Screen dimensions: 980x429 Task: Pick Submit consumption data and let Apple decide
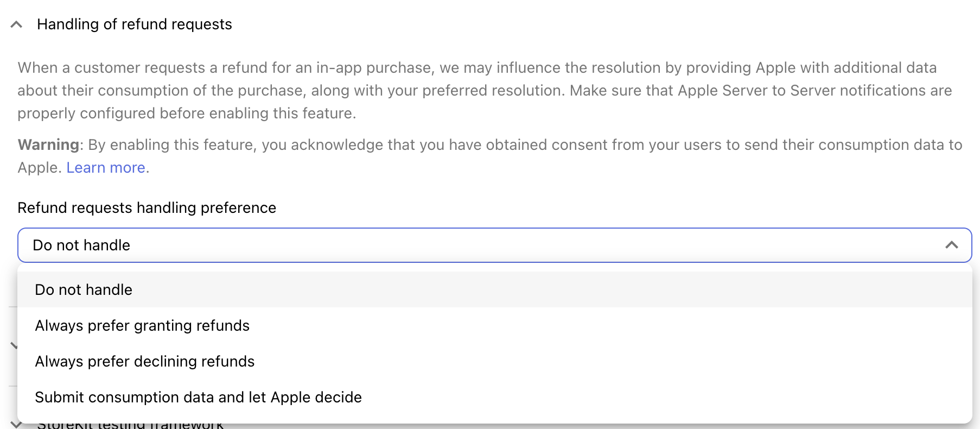(494, 397)
